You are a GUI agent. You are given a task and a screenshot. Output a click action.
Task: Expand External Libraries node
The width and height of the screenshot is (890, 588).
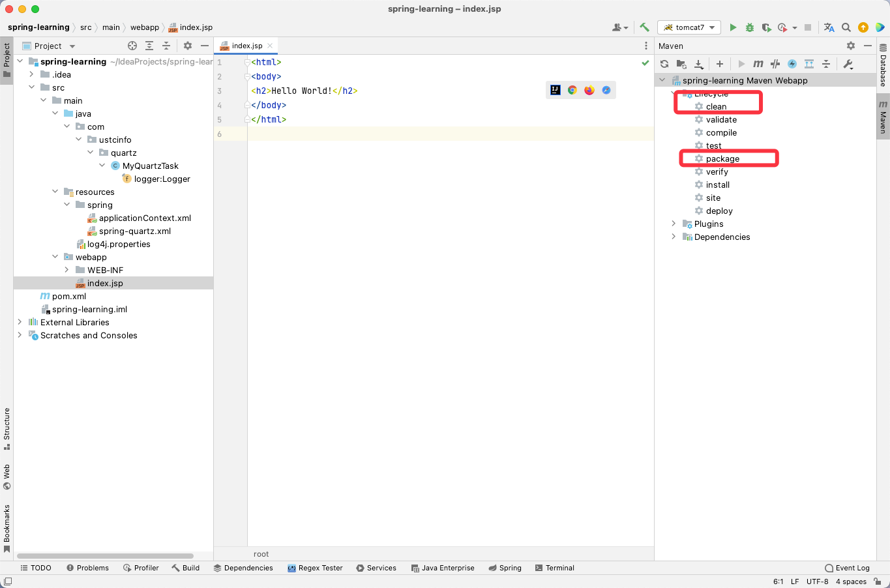pos(20,322)
